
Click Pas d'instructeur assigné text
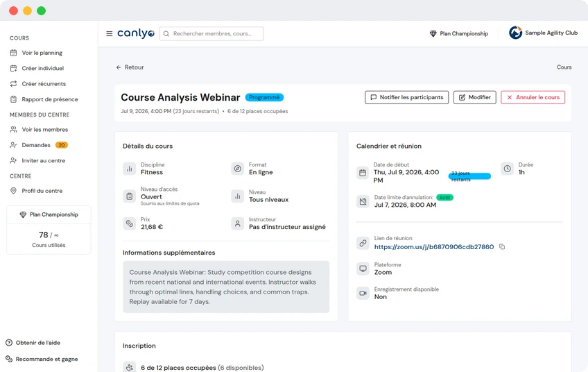(287, 227)
